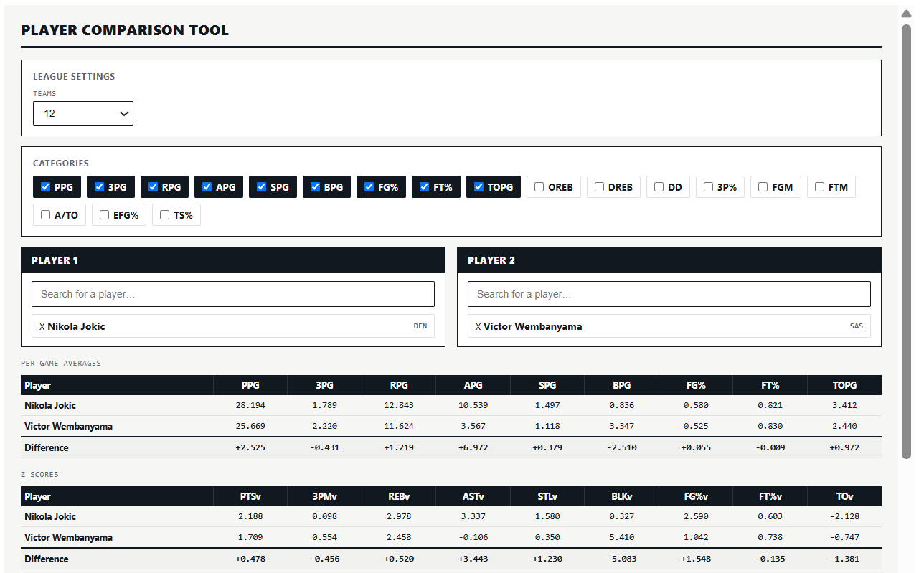Click the ASTv z-score column header

point(473,496)
